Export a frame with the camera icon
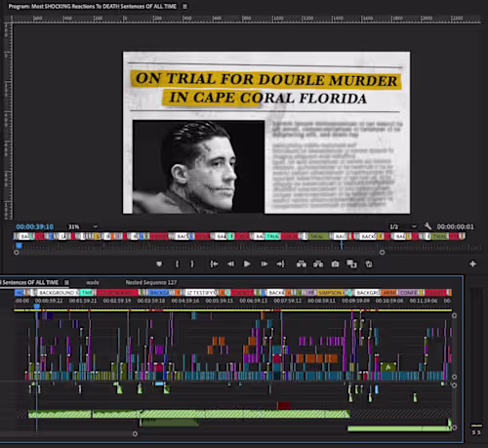488x448 pixels. (335, 265)
